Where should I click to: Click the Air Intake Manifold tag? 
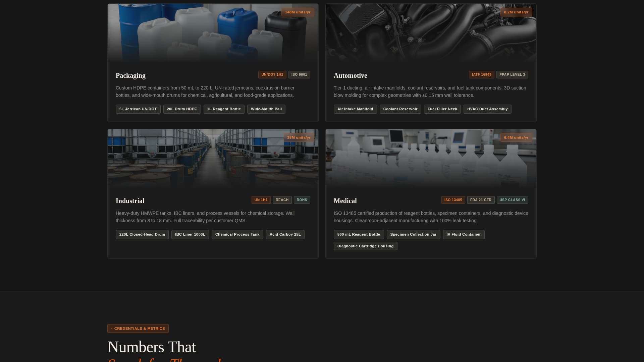(x=355, y=109)
